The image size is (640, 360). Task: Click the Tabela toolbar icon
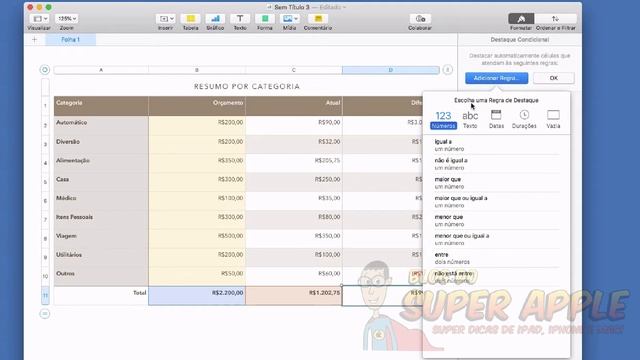pos(191,19)
